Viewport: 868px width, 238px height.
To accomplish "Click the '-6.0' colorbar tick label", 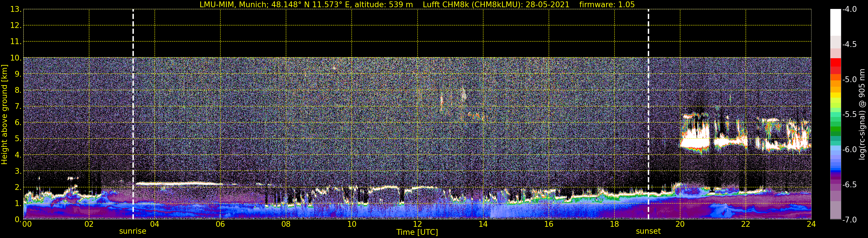I will point(850,149).
